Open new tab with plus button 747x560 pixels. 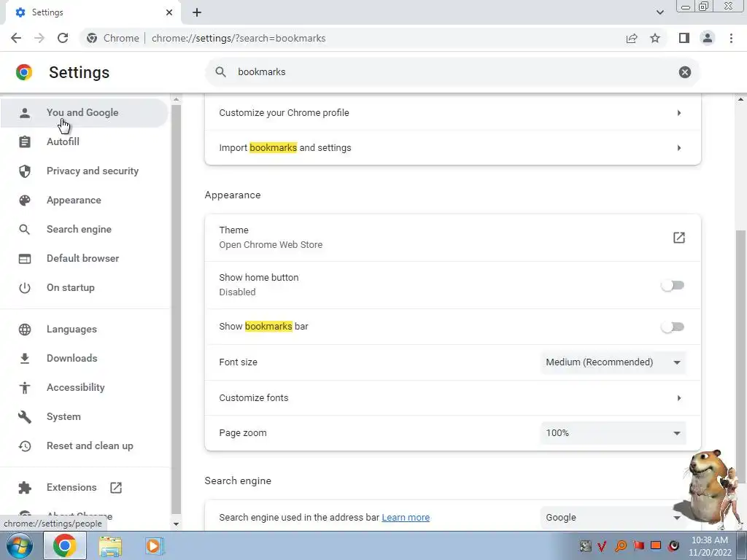[197, 12]
